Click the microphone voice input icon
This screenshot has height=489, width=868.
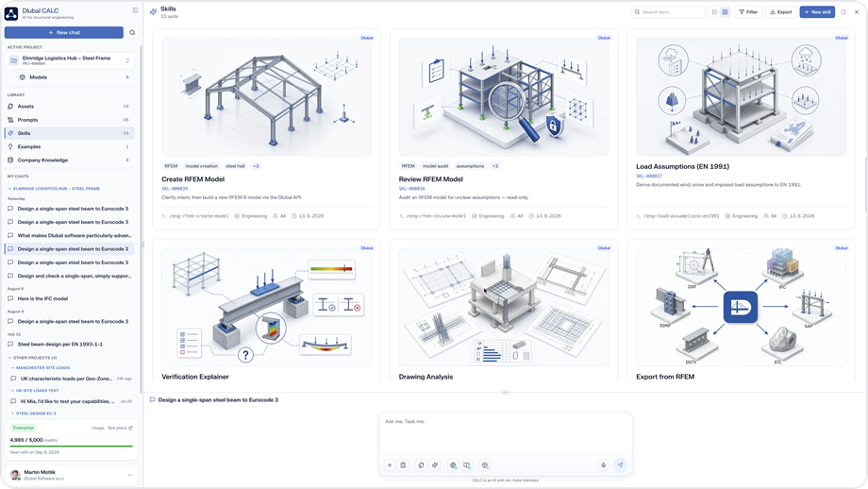click(x=604, y=465)
